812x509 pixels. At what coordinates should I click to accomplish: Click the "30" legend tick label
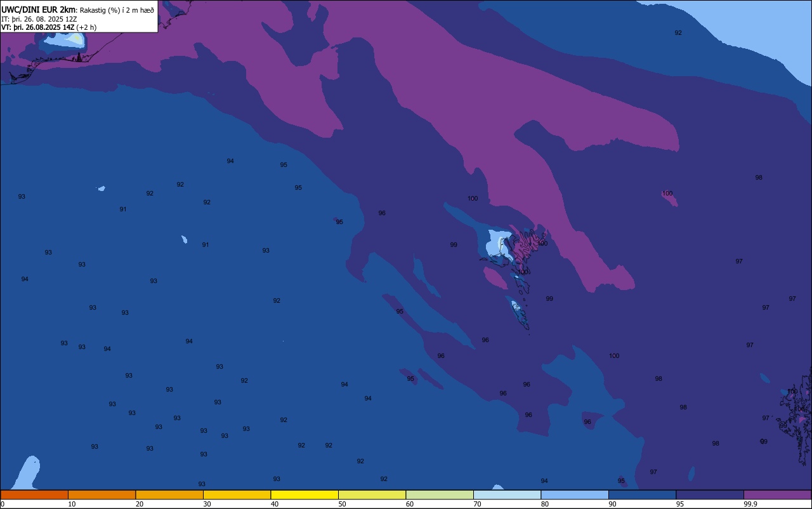207,504
